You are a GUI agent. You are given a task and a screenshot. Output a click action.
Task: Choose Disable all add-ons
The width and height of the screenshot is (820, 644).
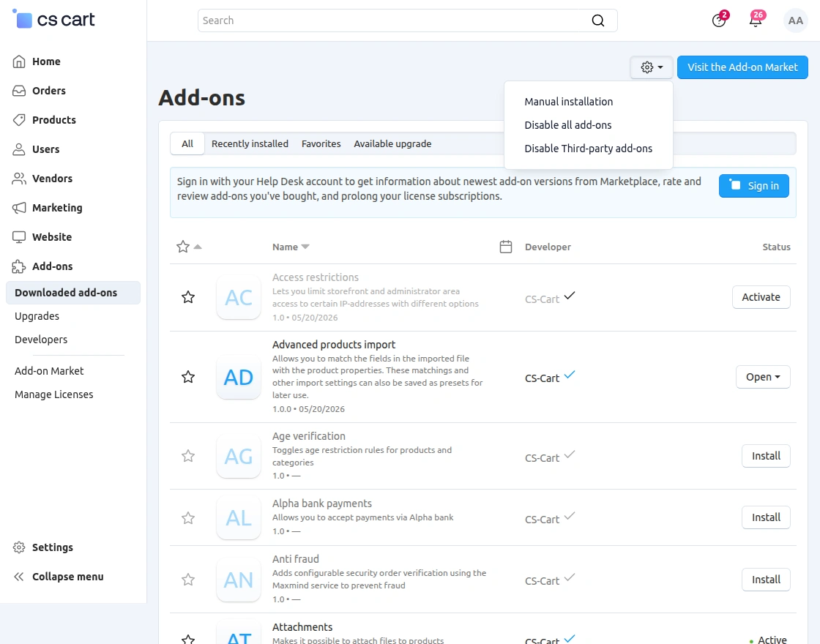pyautogui.click(x=568, y=125)
